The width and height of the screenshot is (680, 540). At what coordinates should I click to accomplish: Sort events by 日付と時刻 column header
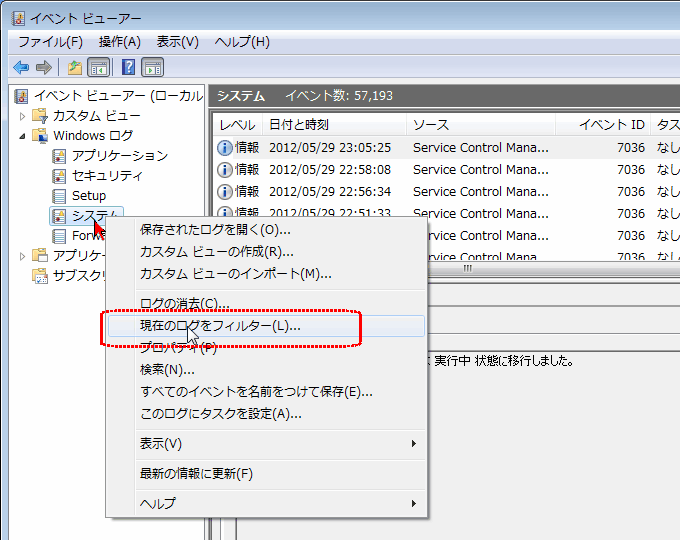[x=298, y=125]
